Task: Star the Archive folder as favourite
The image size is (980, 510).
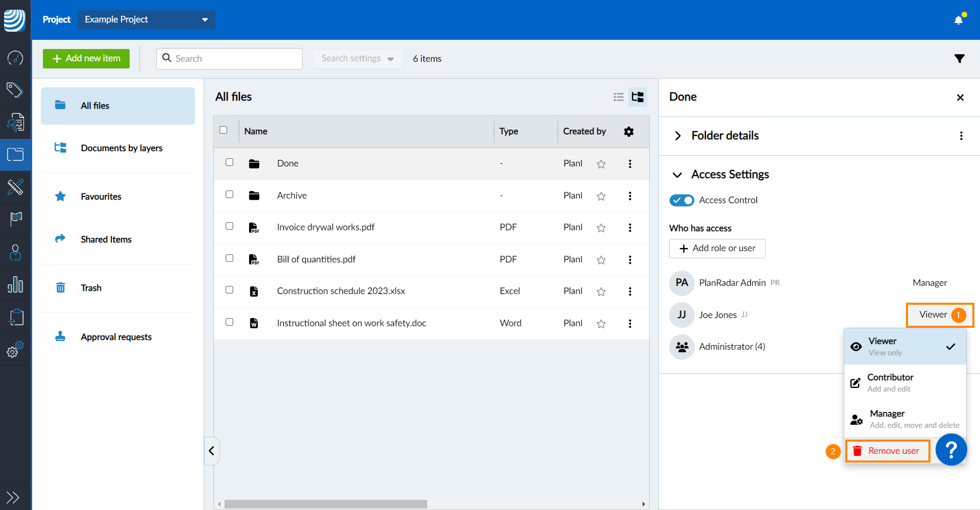Action: tap(601, 196)
